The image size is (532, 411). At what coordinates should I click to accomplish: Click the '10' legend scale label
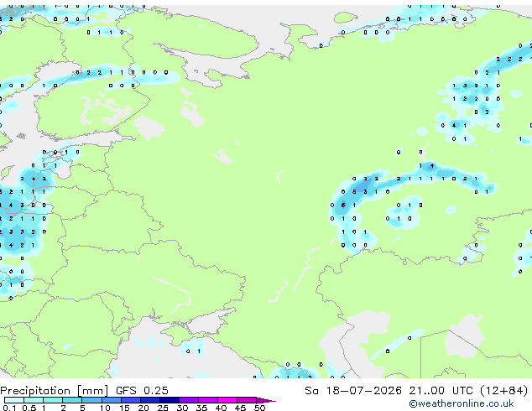click(105, 408)
